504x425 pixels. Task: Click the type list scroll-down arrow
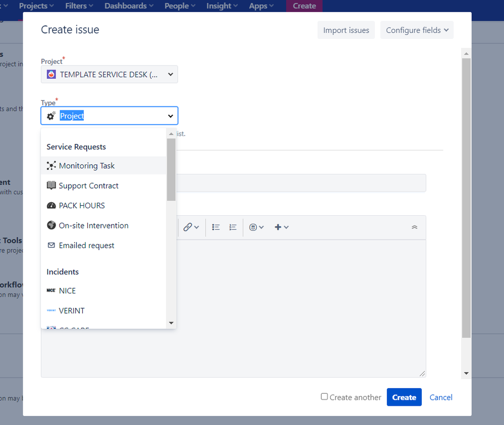(172, 323)
